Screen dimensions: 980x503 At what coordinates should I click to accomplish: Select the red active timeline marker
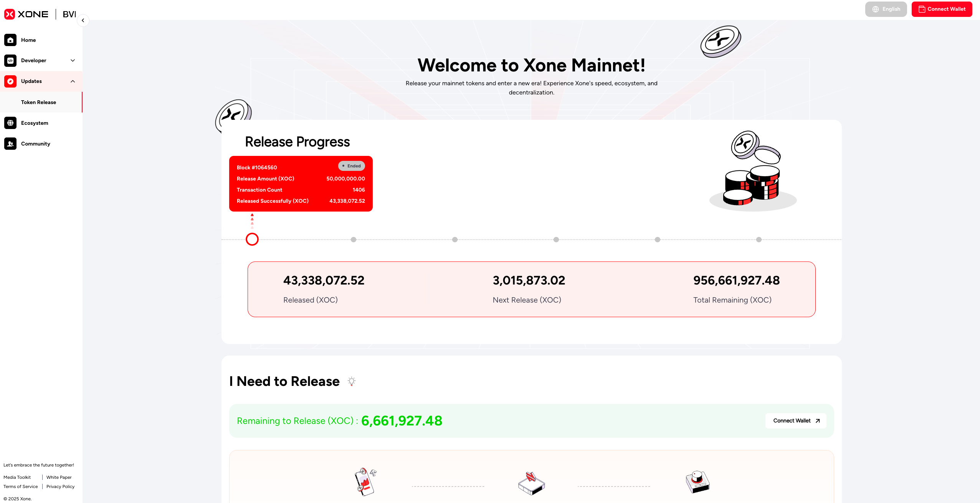pyautogui.click(x=252, y=240)
